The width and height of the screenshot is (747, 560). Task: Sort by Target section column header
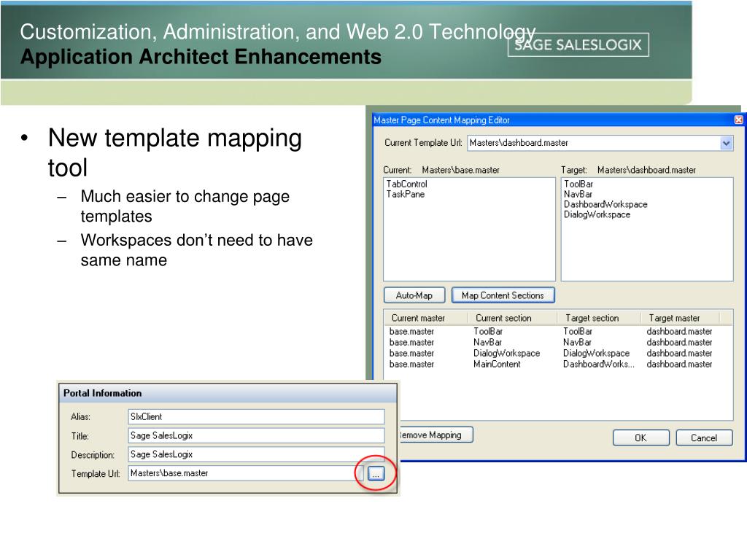(598, 318)
